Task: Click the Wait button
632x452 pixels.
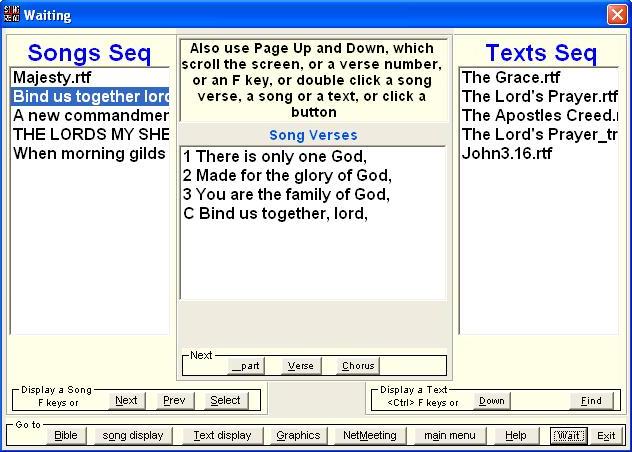Action: [568, 435]
